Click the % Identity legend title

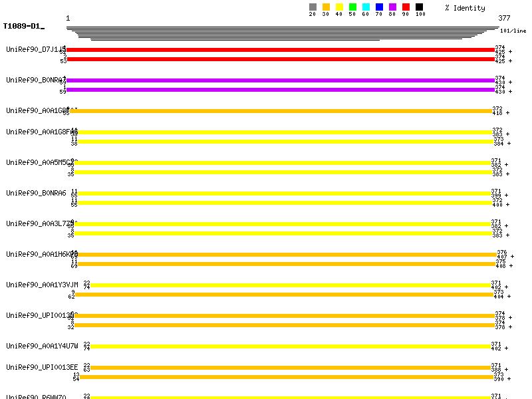[465, 8]
